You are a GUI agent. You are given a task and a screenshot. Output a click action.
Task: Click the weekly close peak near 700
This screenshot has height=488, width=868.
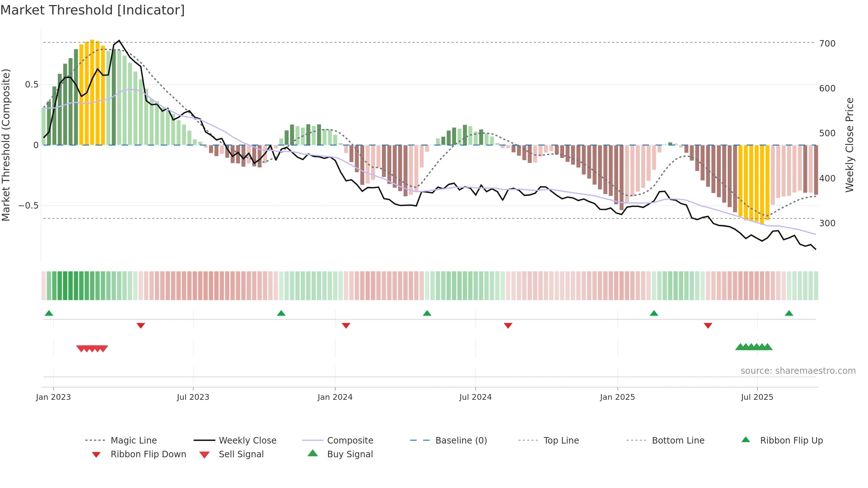click(119, 40)
